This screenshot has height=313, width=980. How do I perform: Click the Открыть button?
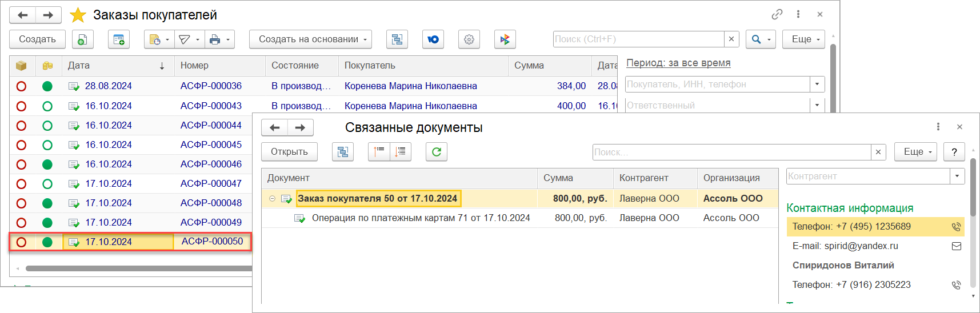pyautogui.click(x=289, y=152)
